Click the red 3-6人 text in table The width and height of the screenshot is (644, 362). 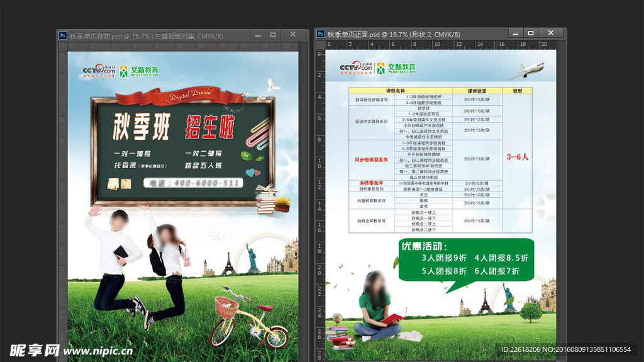pos(517,157)
